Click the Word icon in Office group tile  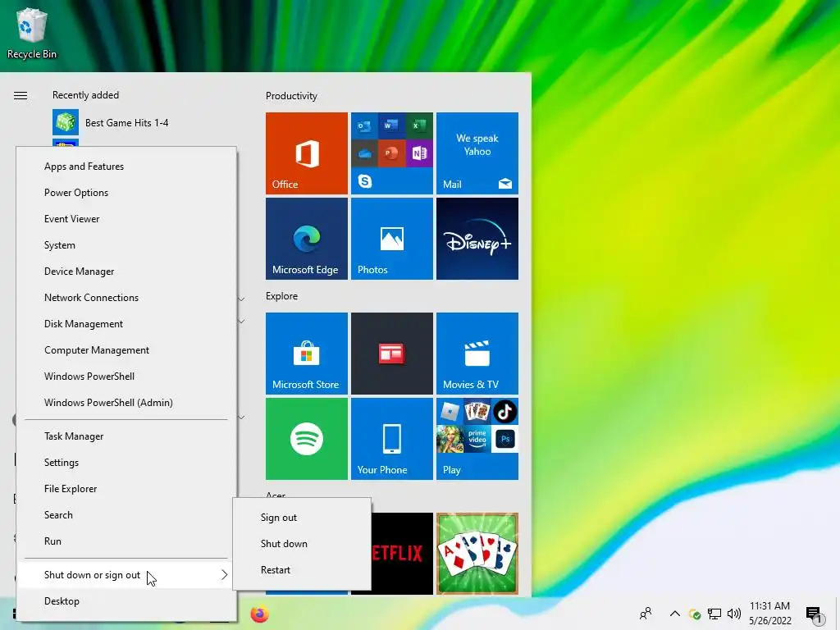point(391,126)
